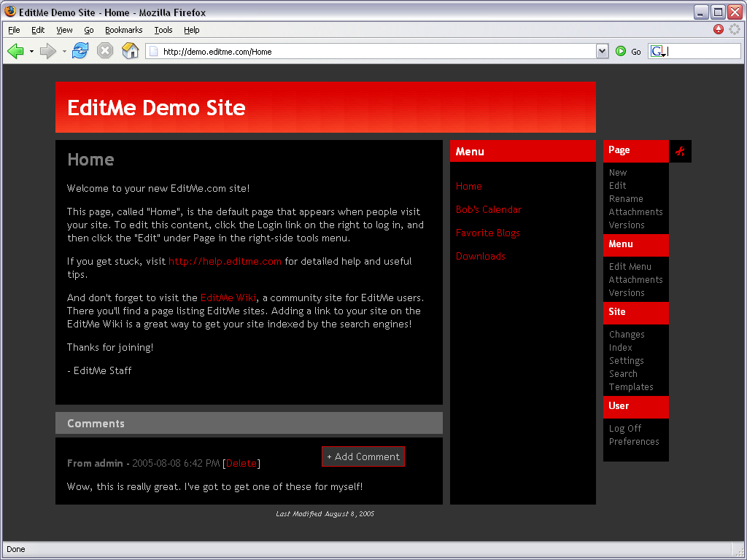Click the Go label next to the address bar
This screenshot has width=747, height=560.
[636, 52]
